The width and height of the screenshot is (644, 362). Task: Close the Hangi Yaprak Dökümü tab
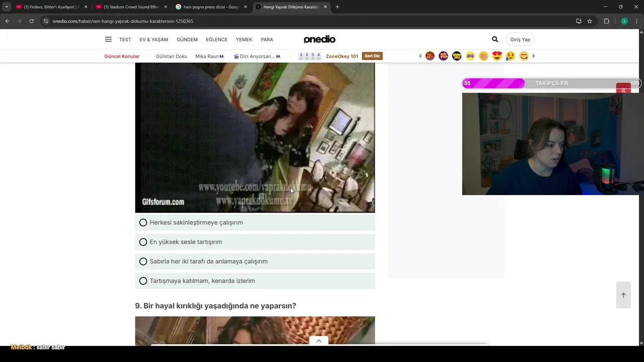[325, 7]
